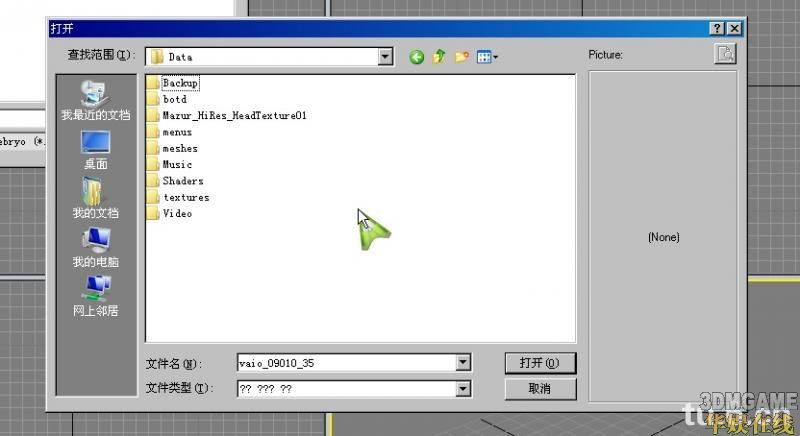
Task: Click the 取消 button
Action: coord(540,388)
